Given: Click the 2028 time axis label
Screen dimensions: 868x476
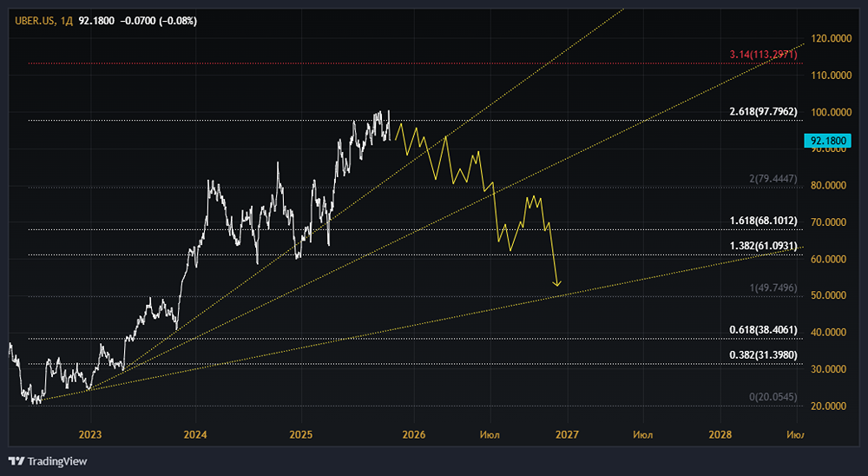Looking at the screenshot, I should tap(720, 434).
